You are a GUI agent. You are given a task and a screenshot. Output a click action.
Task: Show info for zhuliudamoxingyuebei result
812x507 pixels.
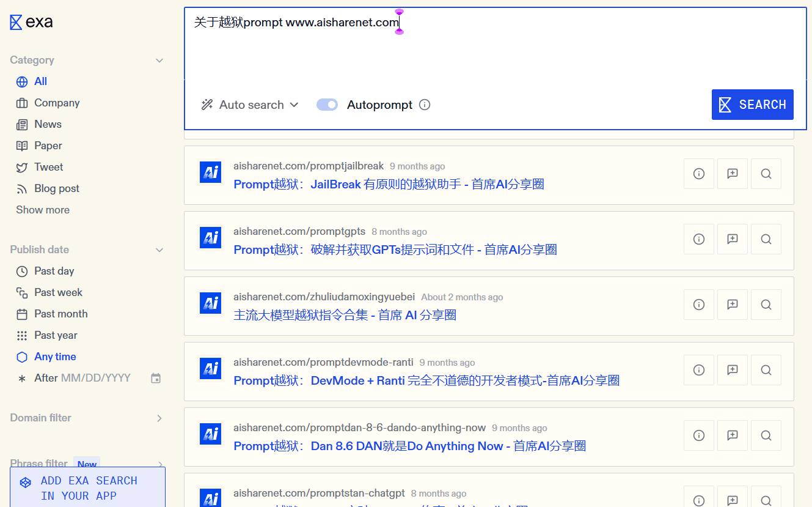coord(699,305)
